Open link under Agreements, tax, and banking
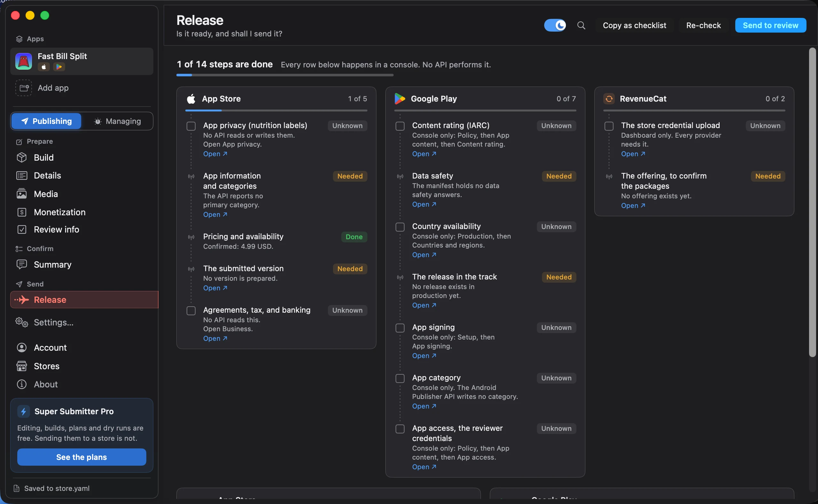This screenshot has width=818, height=504. coord(215,338)
